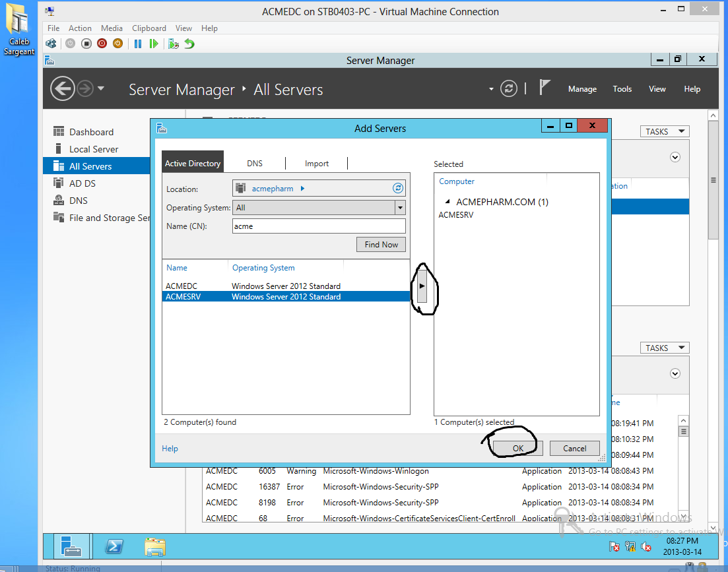The height and width of the screenshot is (572, 728).
Task: Click the Help link in Add Servers
Action: pos(170,448)
